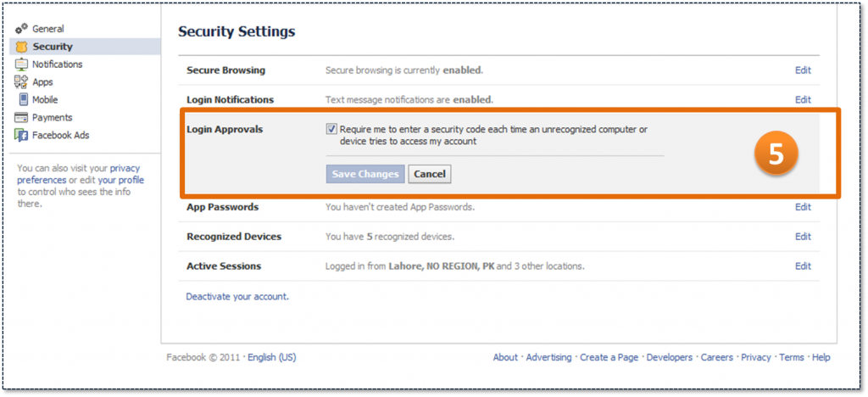The width and height of the screenshot is (868, 397).
Task: Click the Apps sidebar icon
Action: [21, 82]
